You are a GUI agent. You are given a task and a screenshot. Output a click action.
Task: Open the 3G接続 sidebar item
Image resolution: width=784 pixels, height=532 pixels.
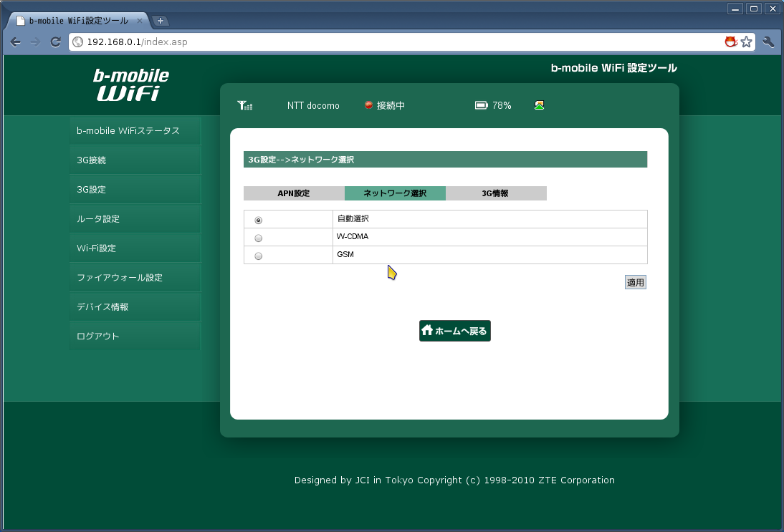click(135, 160)
